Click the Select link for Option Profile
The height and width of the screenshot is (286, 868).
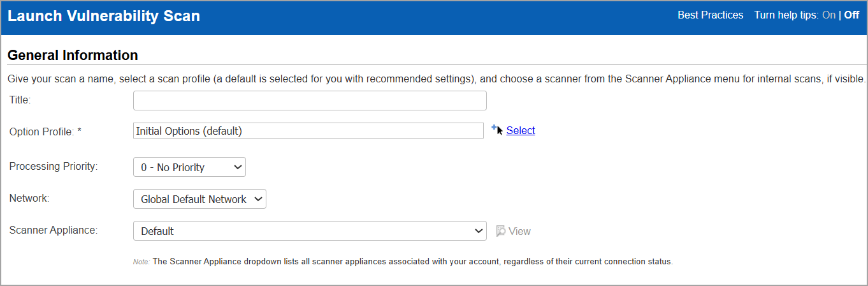521,130
